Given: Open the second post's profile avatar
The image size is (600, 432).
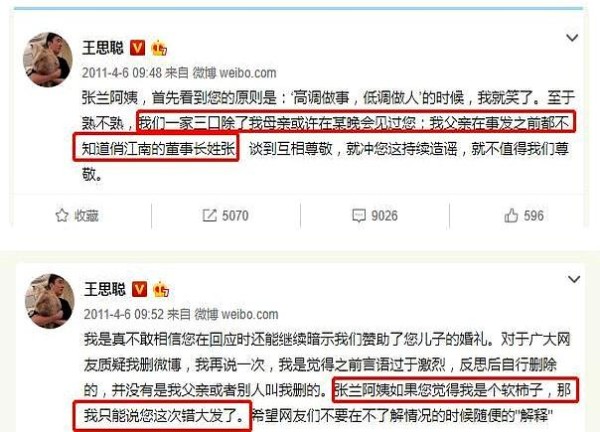Looking at the screenshot, I should [50, 301].
